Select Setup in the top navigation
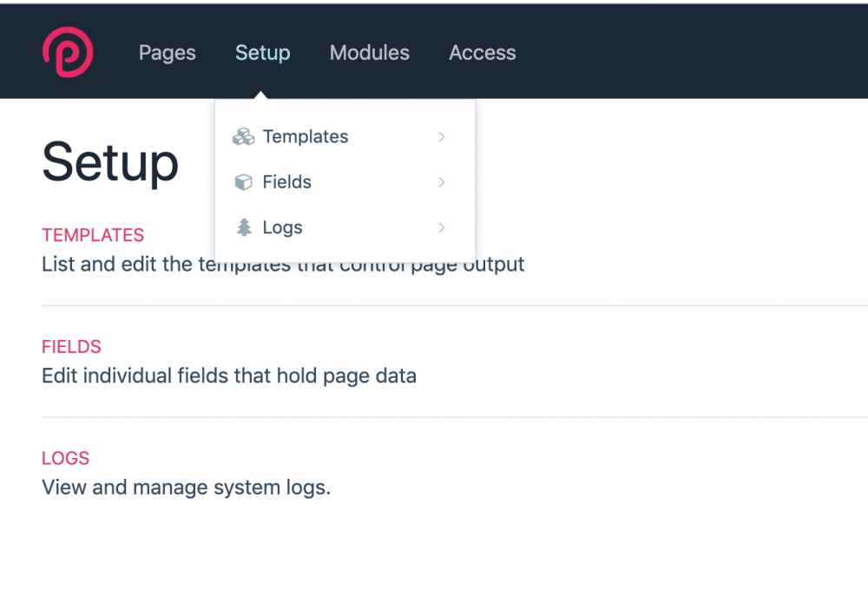 tap(262, 53)
